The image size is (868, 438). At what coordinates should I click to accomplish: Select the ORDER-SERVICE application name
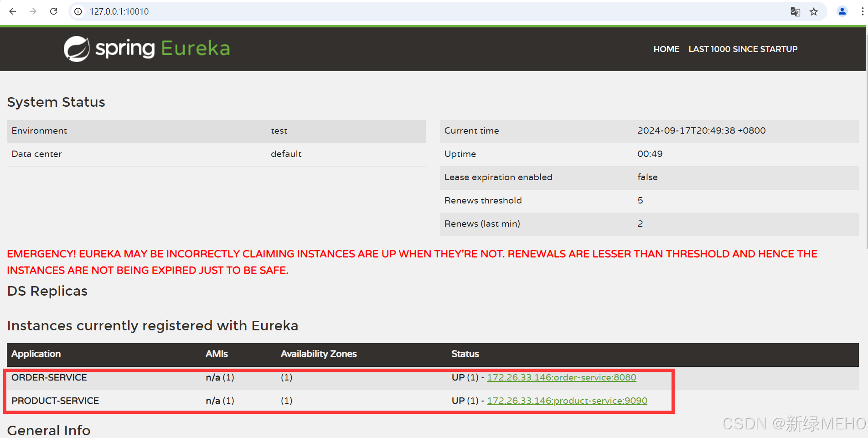point(49,377)
